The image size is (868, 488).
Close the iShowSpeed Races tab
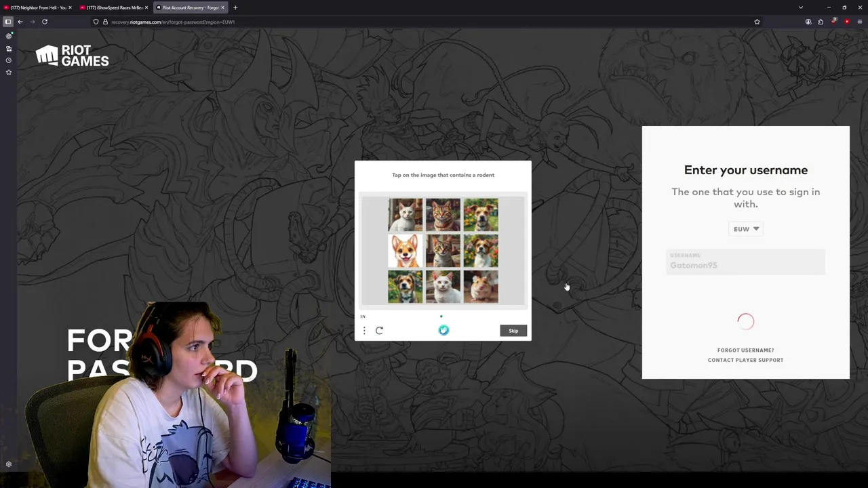pyautogui.click(x=146, y=7)
